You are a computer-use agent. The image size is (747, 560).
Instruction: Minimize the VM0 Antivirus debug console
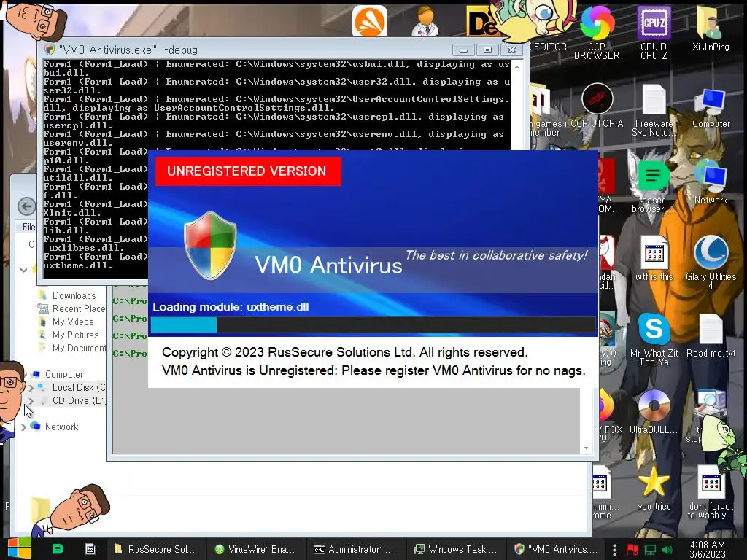coord(463,50)
